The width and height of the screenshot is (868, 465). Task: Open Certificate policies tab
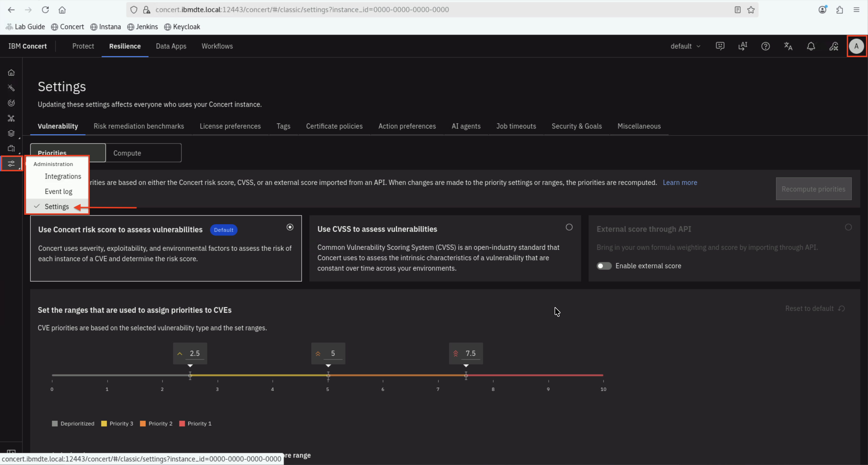(334, 126)
